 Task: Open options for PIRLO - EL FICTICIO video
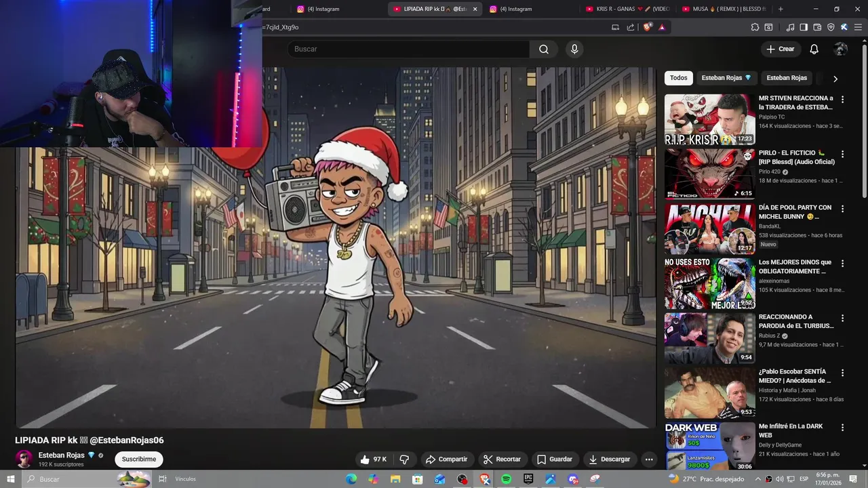pos(842,154)
